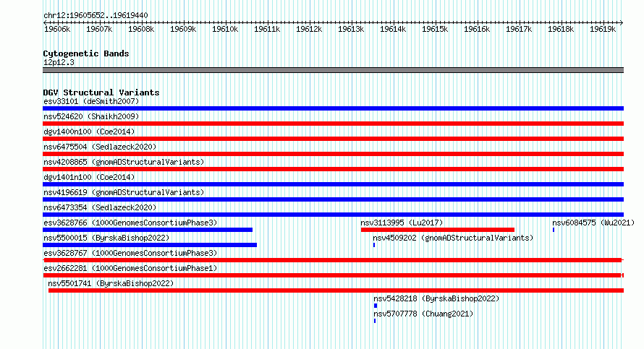644x349 pixels.
Task: Click the ruler's right arrow end
Action: pos(622,22)
